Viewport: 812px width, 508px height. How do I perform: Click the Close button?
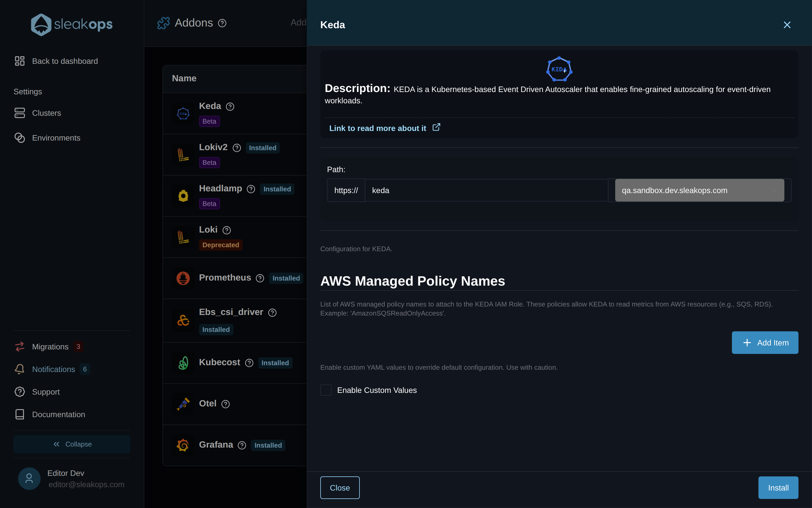[x=339, y=487]
